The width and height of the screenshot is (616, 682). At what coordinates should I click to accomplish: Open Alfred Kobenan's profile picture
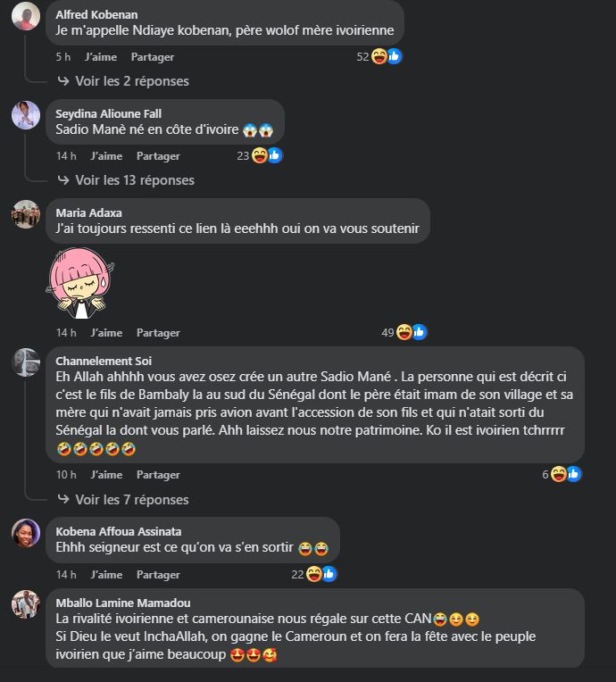[26, 16]
